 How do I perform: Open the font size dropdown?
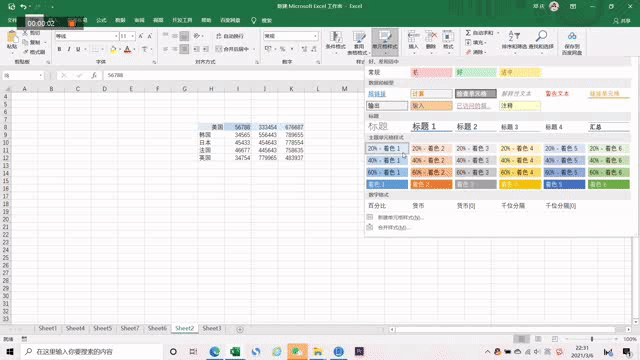pyautogui.click(x=133, y=36)
